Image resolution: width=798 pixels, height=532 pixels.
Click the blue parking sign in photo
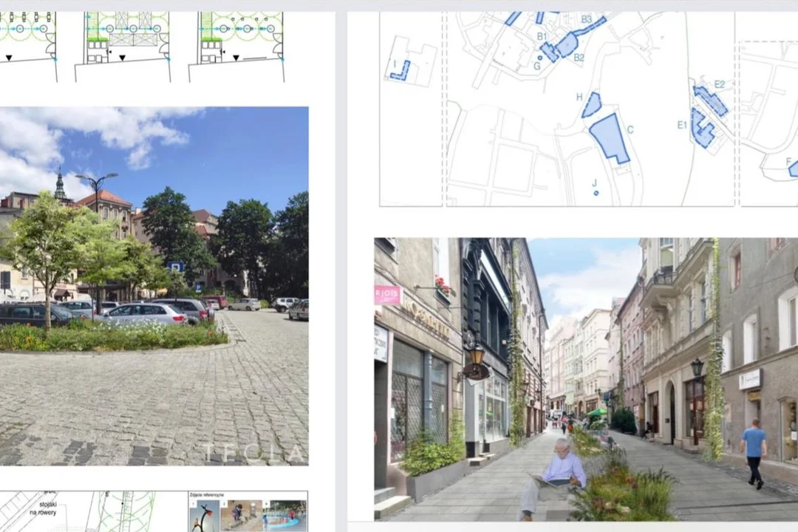176,267
